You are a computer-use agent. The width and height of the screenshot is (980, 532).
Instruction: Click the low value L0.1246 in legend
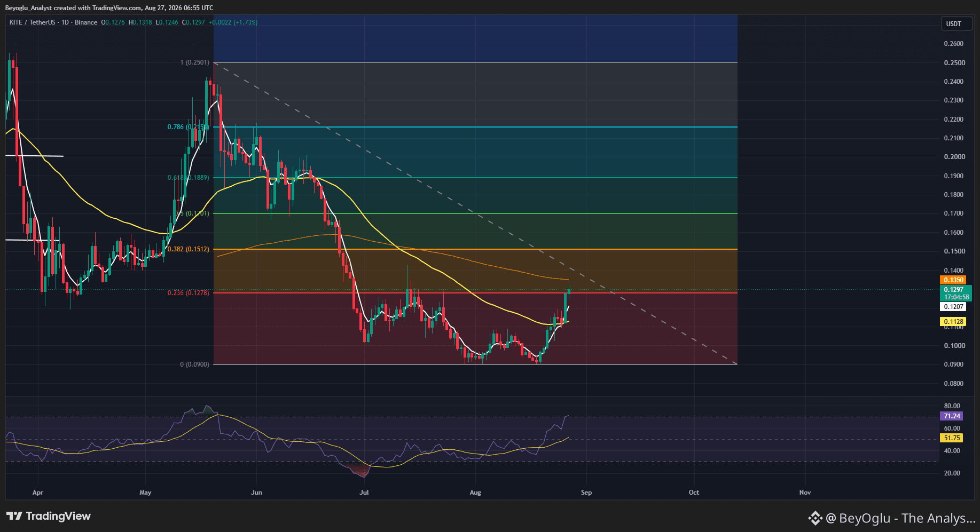click(167, 22)
